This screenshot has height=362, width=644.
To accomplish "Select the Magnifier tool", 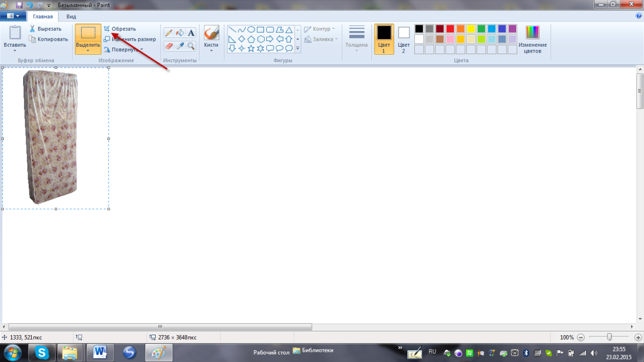I will coord(191,46).
